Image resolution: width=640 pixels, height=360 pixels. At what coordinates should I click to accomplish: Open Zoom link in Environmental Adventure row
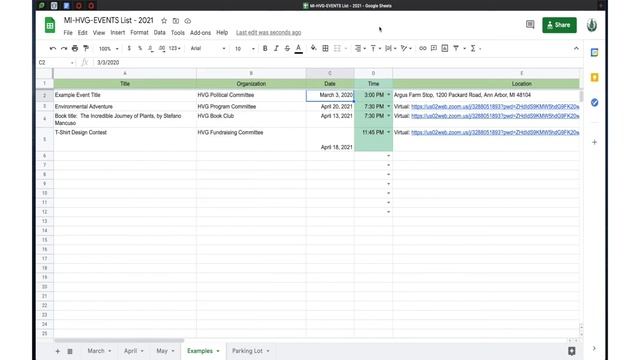[495, 107]
